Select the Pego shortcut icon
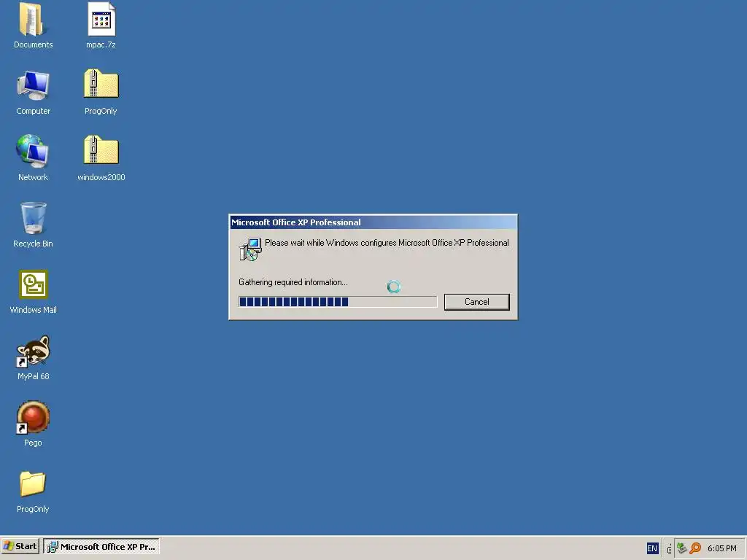 33,417
